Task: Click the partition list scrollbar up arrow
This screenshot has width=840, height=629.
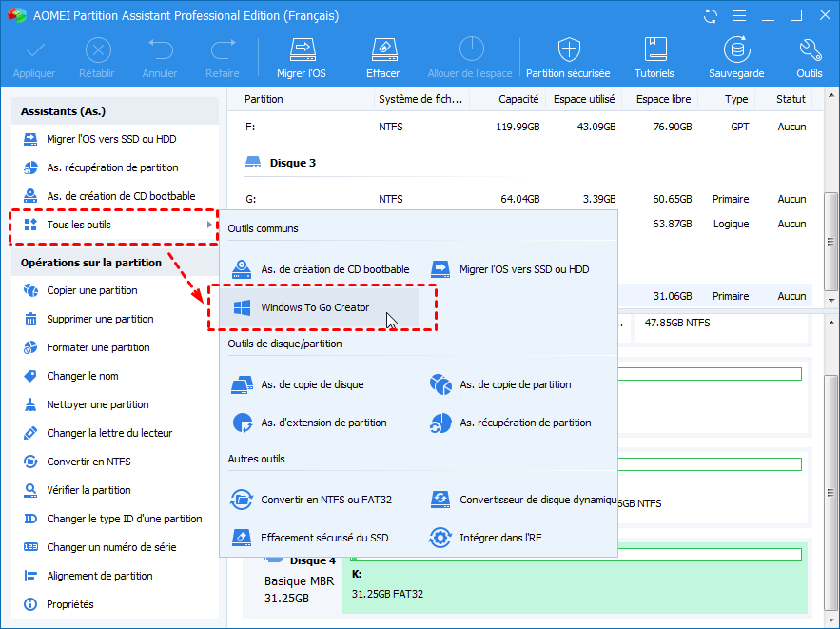Action: pos(831,96)
